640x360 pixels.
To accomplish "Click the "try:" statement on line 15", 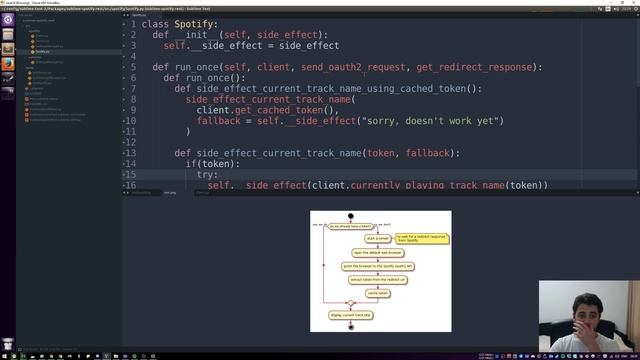I will coord(207,175).
